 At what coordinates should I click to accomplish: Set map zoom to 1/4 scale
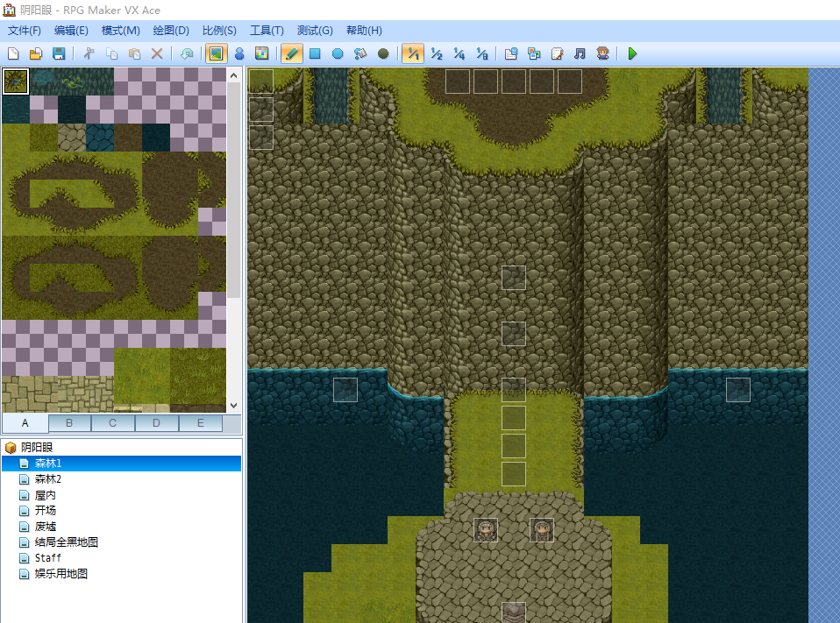459,53
